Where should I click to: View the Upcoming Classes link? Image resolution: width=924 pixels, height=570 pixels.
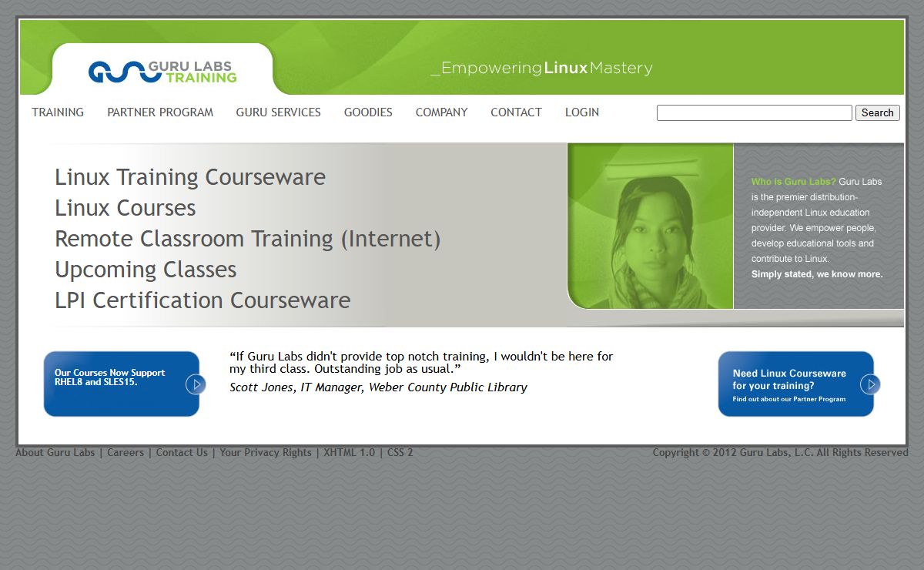(x=146, y=270)
